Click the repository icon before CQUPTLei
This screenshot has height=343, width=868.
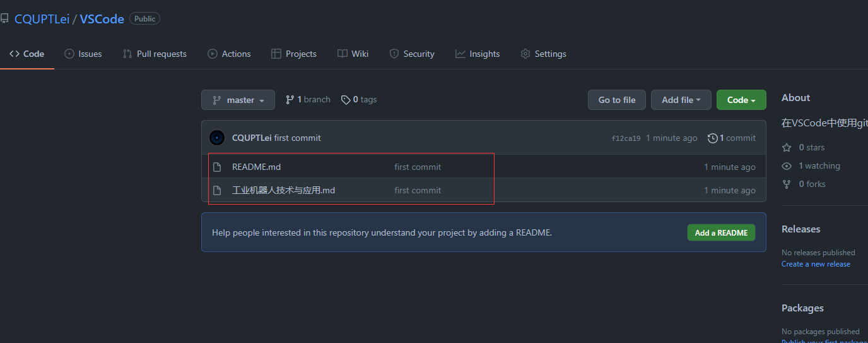4,19
